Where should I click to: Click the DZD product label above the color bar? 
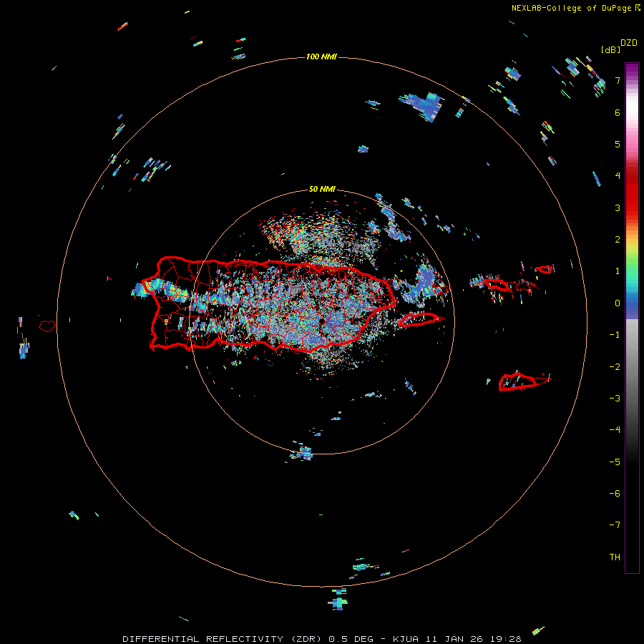coord(629,43)
